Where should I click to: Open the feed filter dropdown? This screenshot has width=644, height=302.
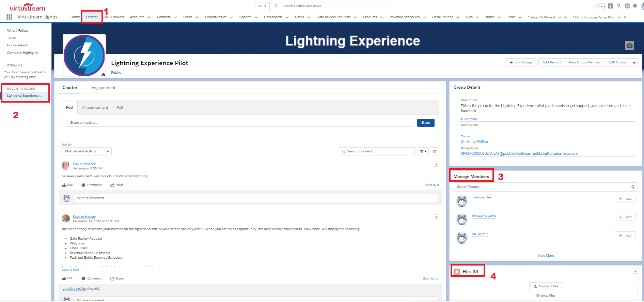tap(423, 151)
